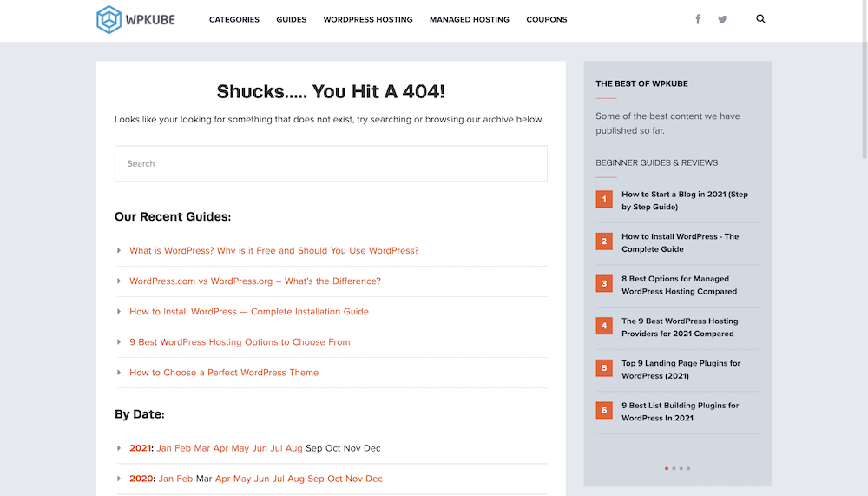Open 'What is WordPress? Why is it Free' guide
This screenshot has width=868, height=496.
(x=274, y=250)
